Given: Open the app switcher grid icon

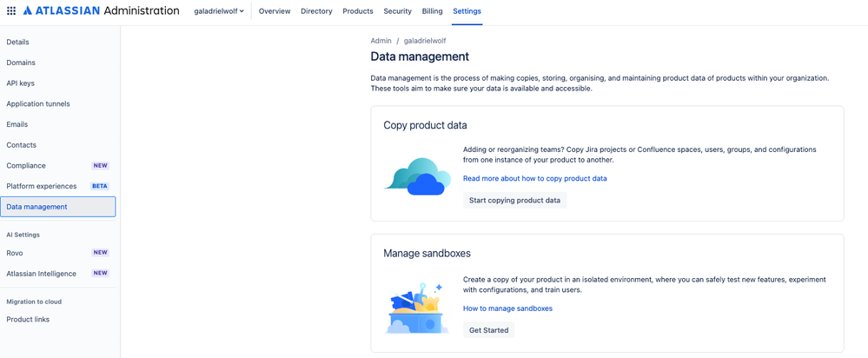Looking at the screenshot, I should tap(11, 11).
